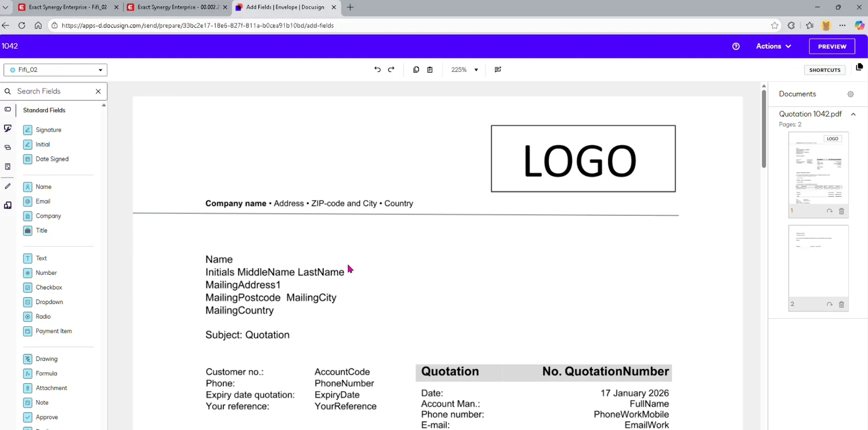Bookmark this page with the star
The width and height of the screenshot is (868, 430).
click(775, 26)
